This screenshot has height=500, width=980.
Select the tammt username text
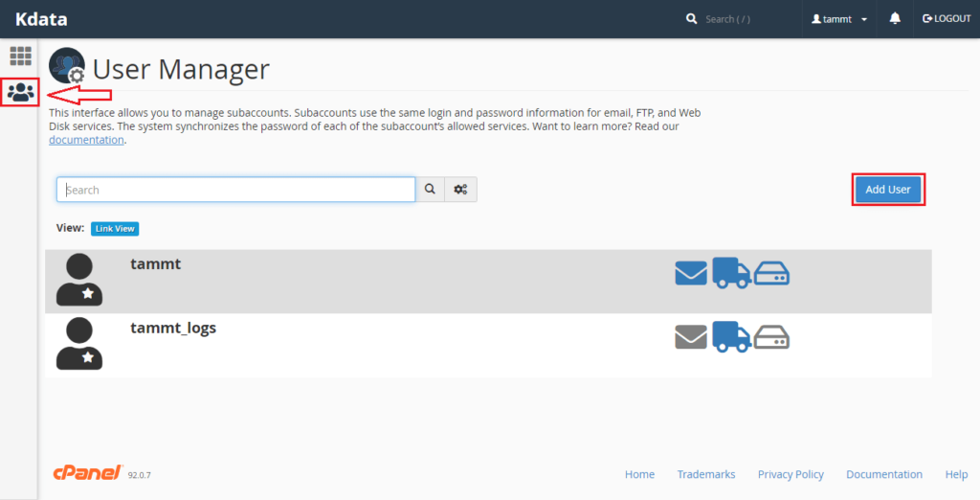tap(156, 264)
